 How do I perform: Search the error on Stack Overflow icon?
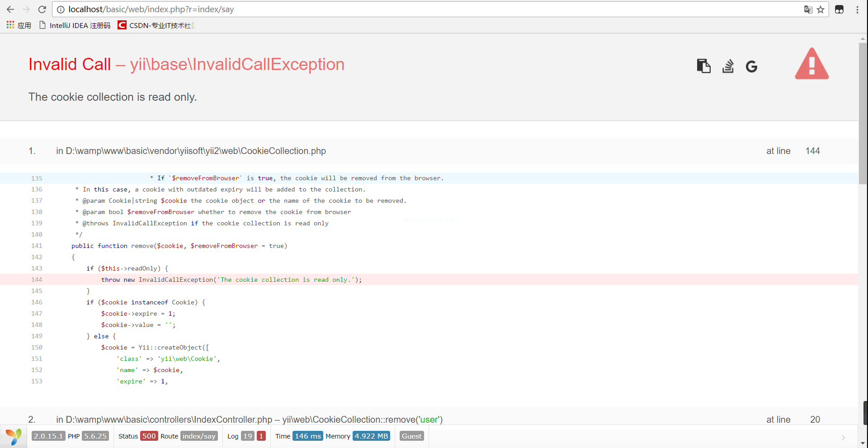click(x=728, y=66)
